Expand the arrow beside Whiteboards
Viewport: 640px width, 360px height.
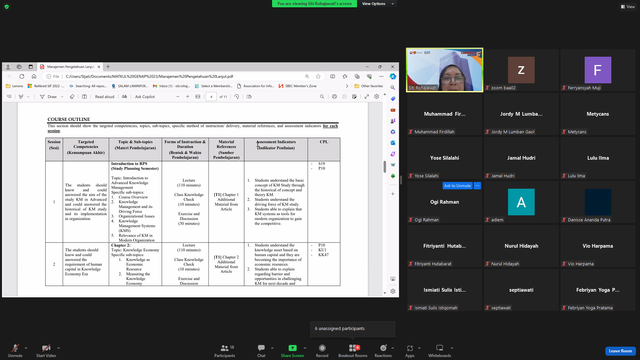(x=452, y=348)
